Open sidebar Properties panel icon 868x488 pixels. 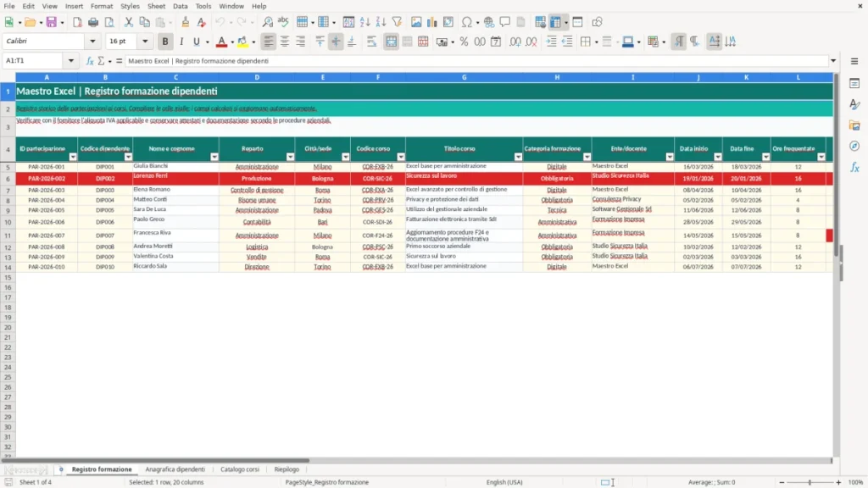[854, 84]
